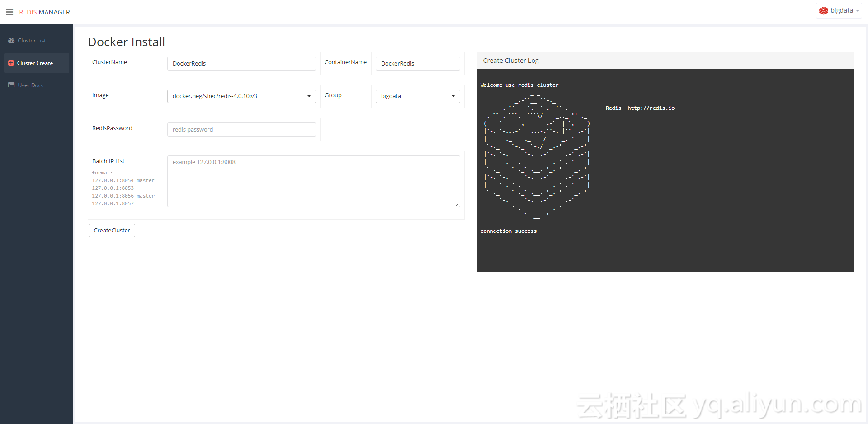Viewport: 868px width, 424px height.
Task: Select Cluster Create in the sidebar
Action: pyautogui.click(x=34, y=63)
